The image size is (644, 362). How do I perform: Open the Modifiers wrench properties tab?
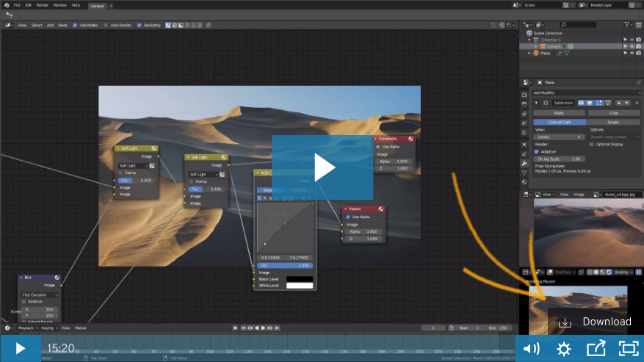[524, 163]
